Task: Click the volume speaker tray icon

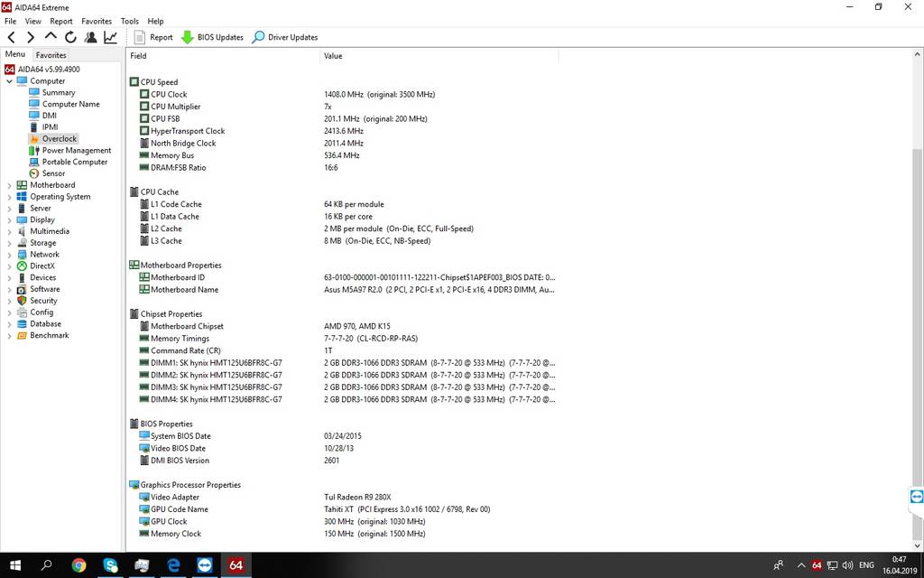Action: click(848, 565)
